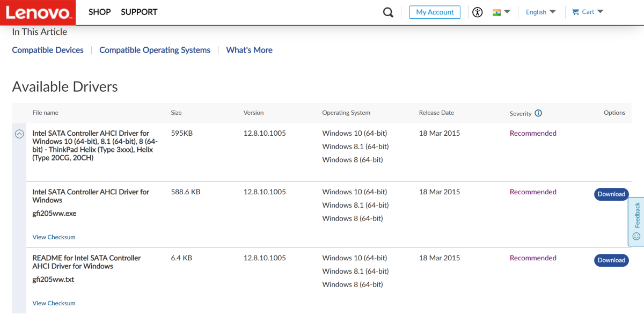Click the Lenovo logo
644x315 pixels.
coord(38,12)
